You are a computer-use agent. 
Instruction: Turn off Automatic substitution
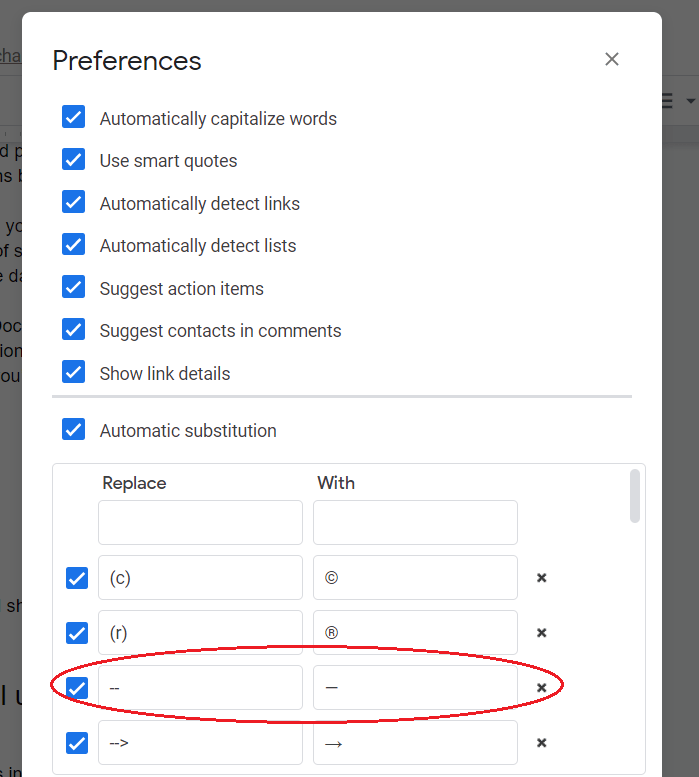click(73, 430)
